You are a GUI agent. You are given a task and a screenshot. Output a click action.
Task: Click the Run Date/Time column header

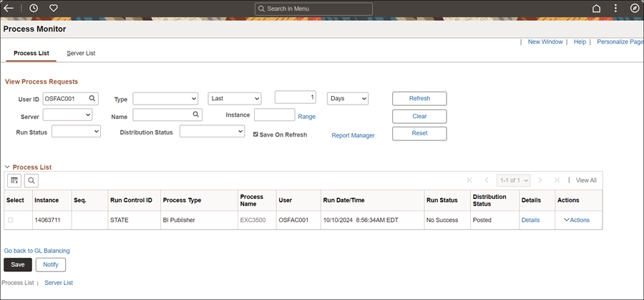coord(343,200)
